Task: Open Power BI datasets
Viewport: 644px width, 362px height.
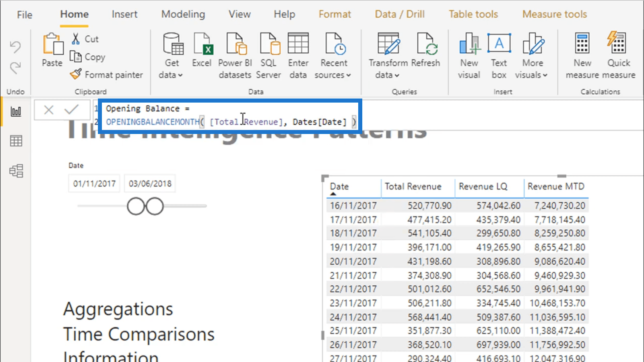Action: [235, 56]
